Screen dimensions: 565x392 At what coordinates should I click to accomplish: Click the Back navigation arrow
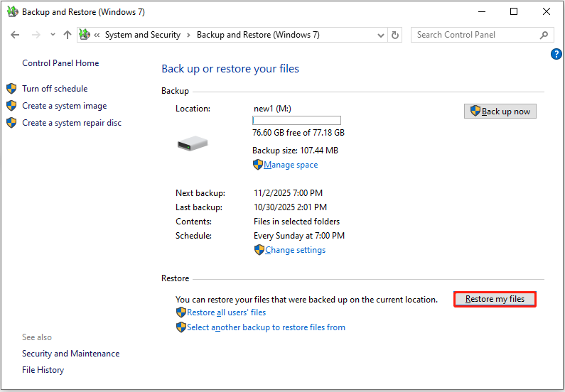tap(15, 35)
